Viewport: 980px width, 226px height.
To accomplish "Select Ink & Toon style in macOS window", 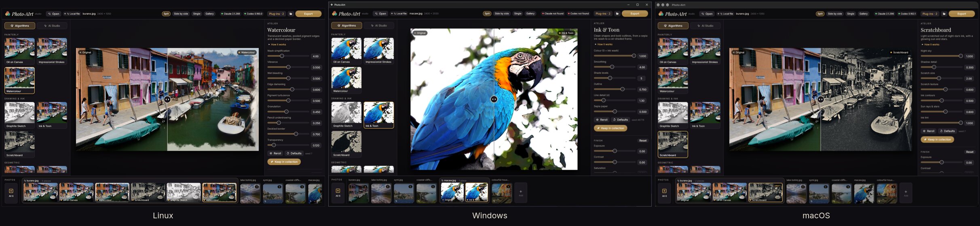I will pyautogui.click(x=705, y=115).
